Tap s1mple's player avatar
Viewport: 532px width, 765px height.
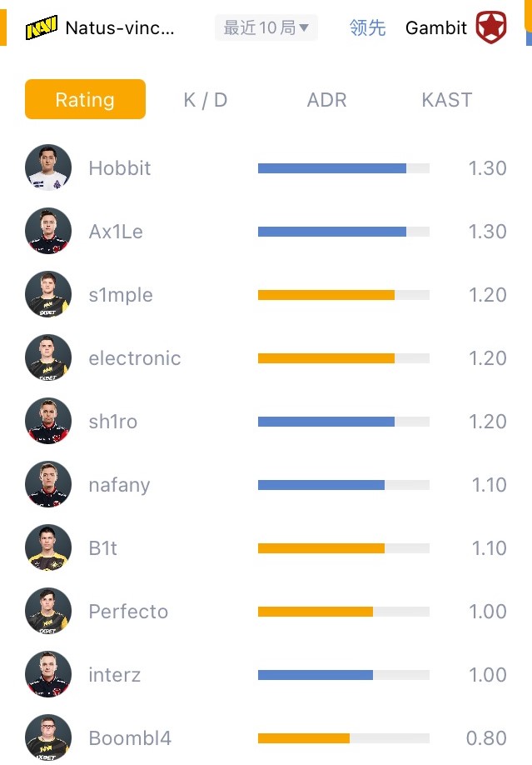[x=48, y=294]
